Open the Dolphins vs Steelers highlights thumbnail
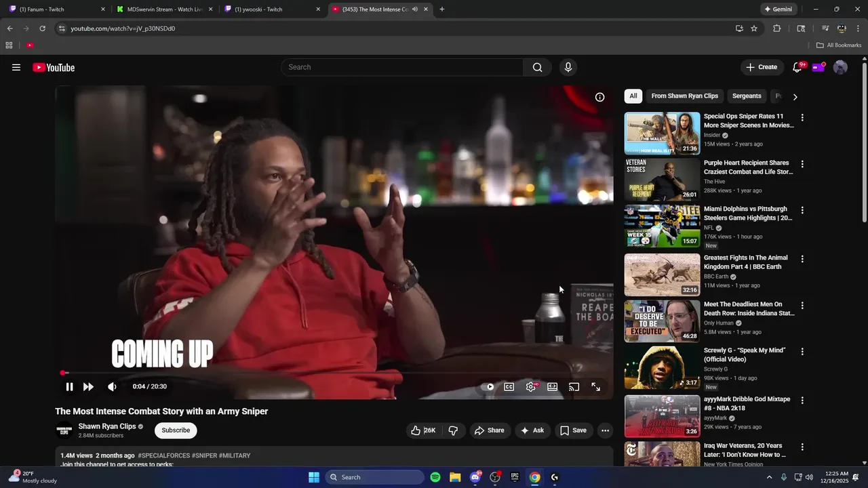This screenshot has width=868, height=488. tap(662, 226)
